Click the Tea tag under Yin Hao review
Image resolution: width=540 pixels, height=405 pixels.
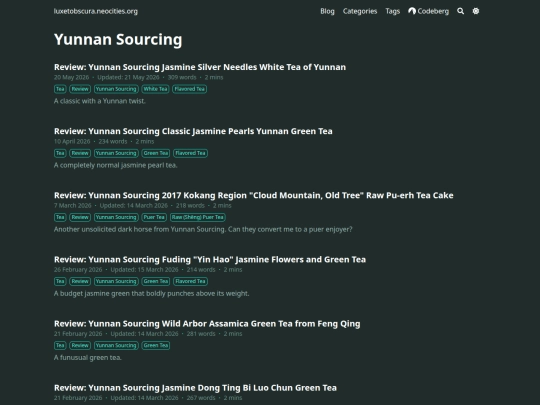pyautogui.click(x=60, y=281)
